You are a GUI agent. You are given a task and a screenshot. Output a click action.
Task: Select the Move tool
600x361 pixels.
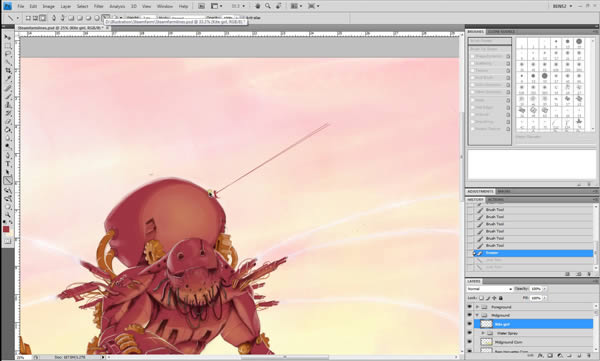(x=7, y=37)
